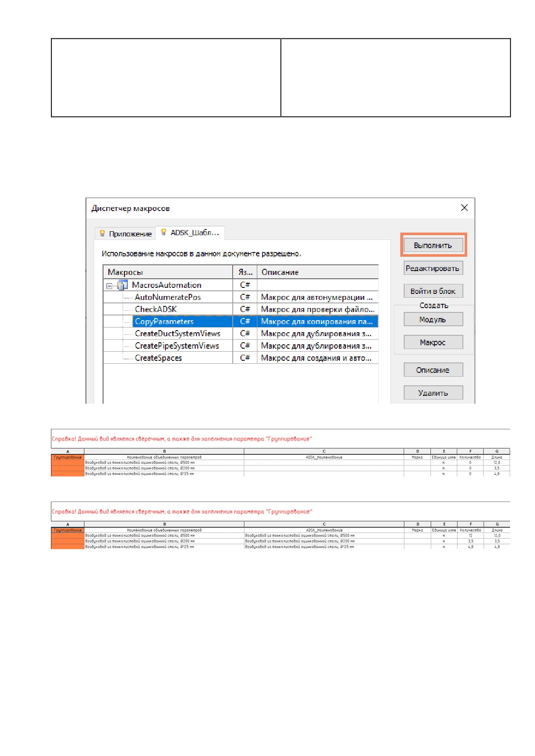Select the CreatePipeSystemViews macro
The height and width of the screenshot is (756, 535).
177,346
